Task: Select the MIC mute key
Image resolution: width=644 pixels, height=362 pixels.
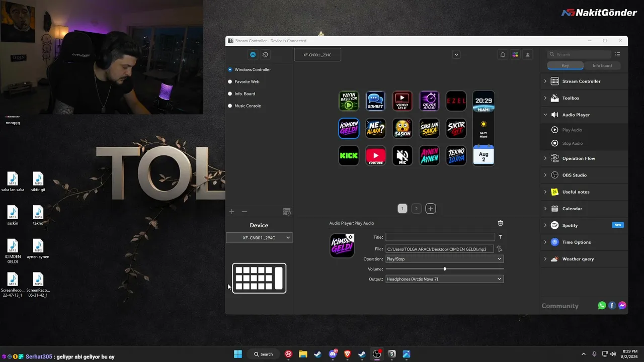Action: point(402,155)
